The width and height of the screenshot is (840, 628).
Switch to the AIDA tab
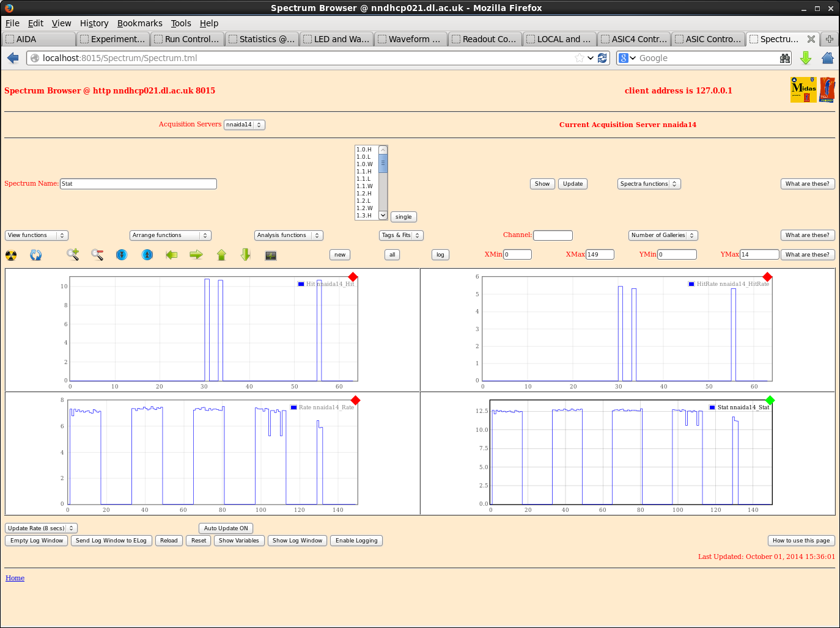point(39,39)
